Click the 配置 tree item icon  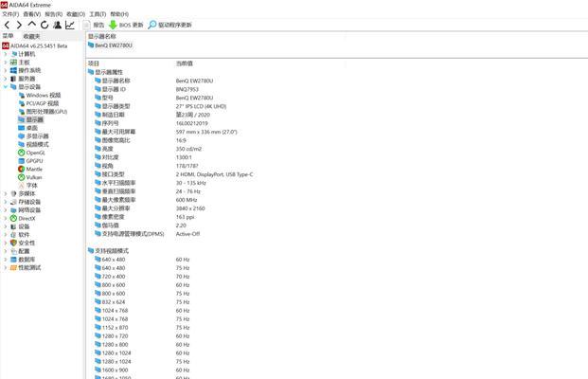pyautogui.click(x=13, y=251)
